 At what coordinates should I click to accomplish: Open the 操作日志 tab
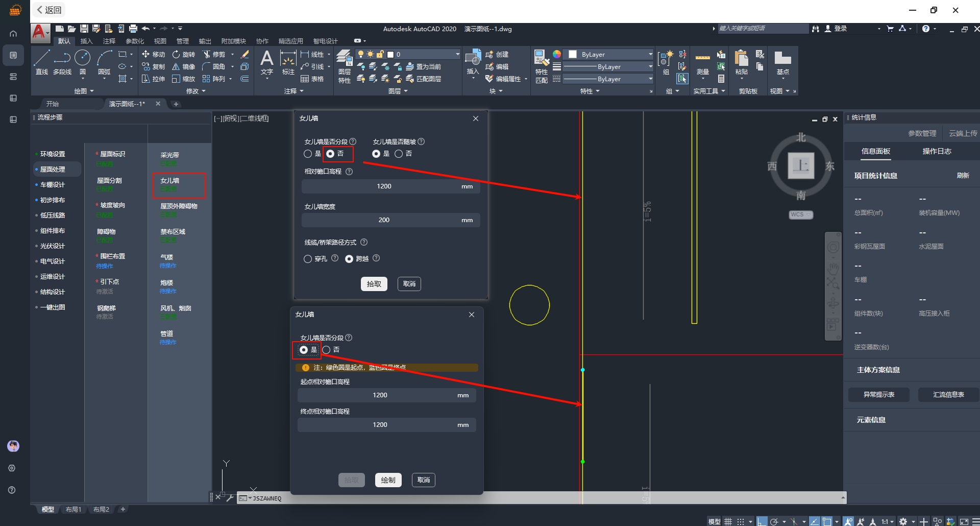(x=937, y=151)
